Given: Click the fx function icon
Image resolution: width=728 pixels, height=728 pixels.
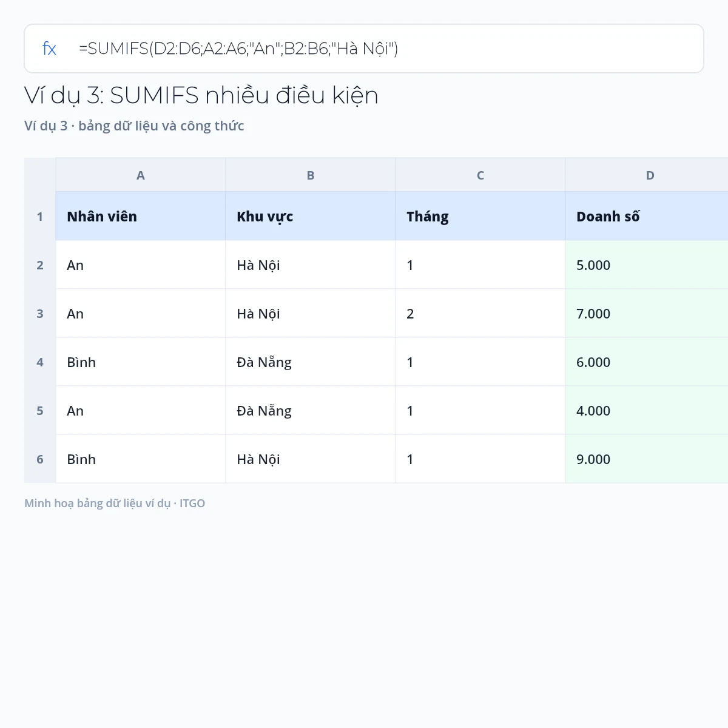Looking at the screenshot, I should pyautogui.click(x=49, y=49).
